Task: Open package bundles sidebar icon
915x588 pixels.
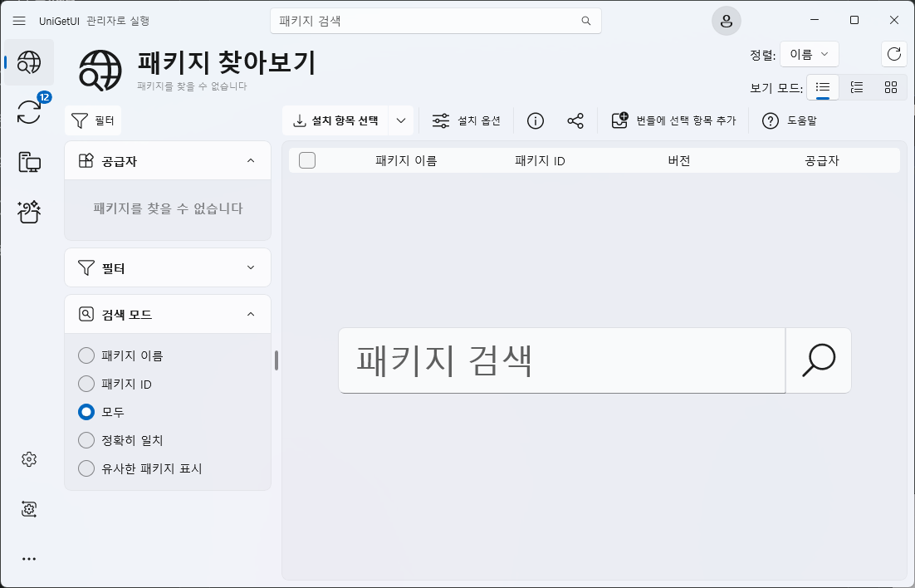Action: pos(29,212)
